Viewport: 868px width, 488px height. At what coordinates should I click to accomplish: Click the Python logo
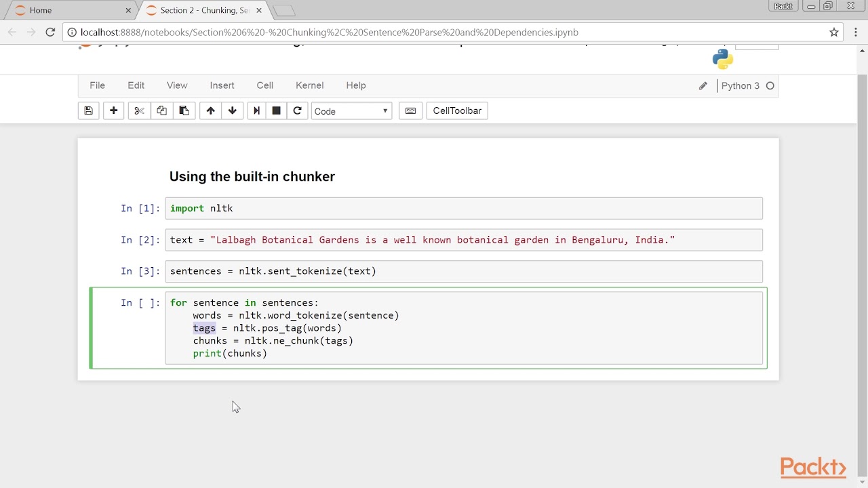point(723,59)
